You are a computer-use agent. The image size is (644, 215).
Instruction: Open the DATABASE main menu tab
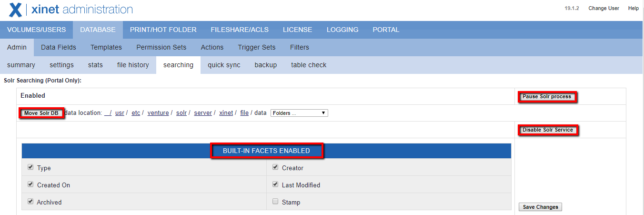pos(98,30)
